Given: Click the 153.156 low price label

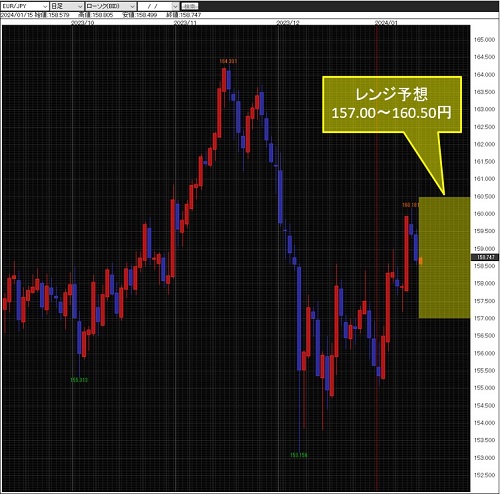Looking at the screenshot, I should tap(299, 455).
